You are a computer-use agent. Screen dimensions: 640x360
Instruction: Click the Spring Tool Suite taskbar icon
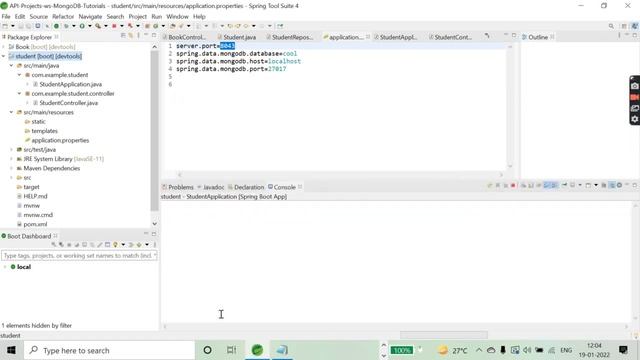tap(257, 350)
